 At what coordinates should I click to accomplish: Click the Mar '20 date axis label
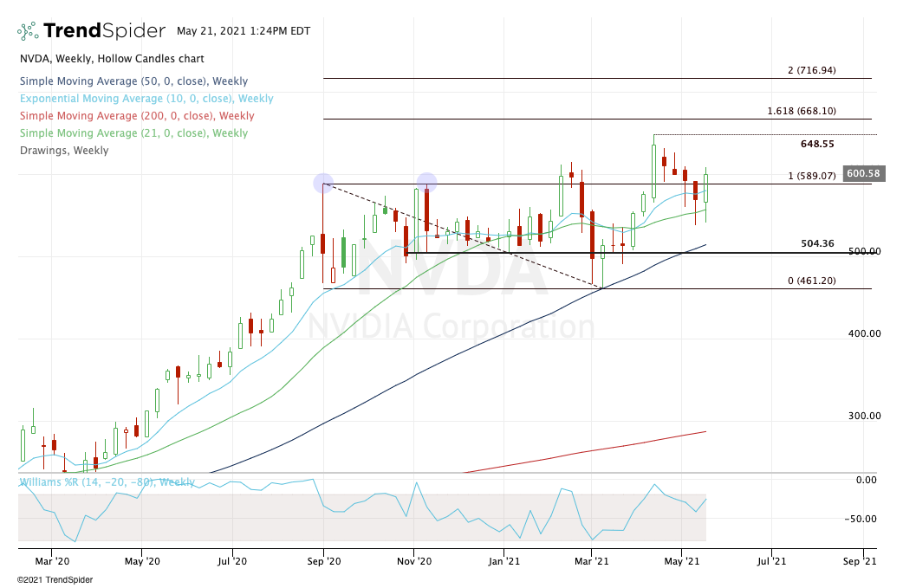(x=52, y=561)
